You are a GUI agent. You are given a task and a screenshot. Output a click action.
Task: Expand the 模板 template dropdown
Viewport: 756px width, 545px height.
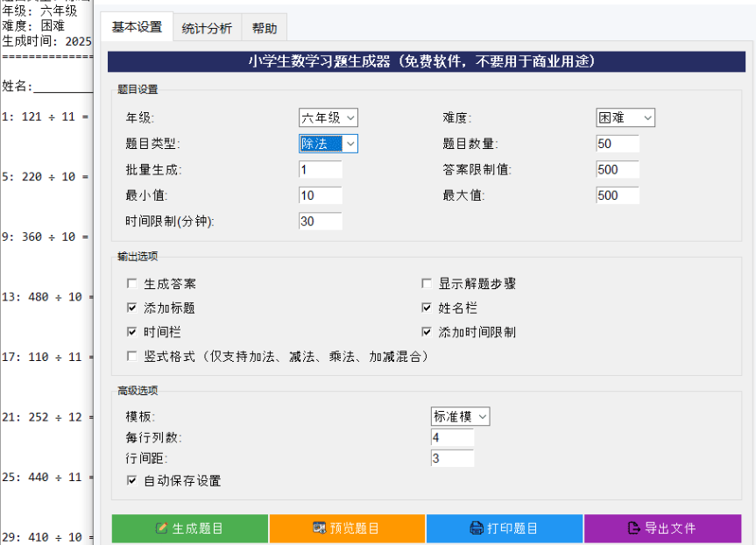460,416
